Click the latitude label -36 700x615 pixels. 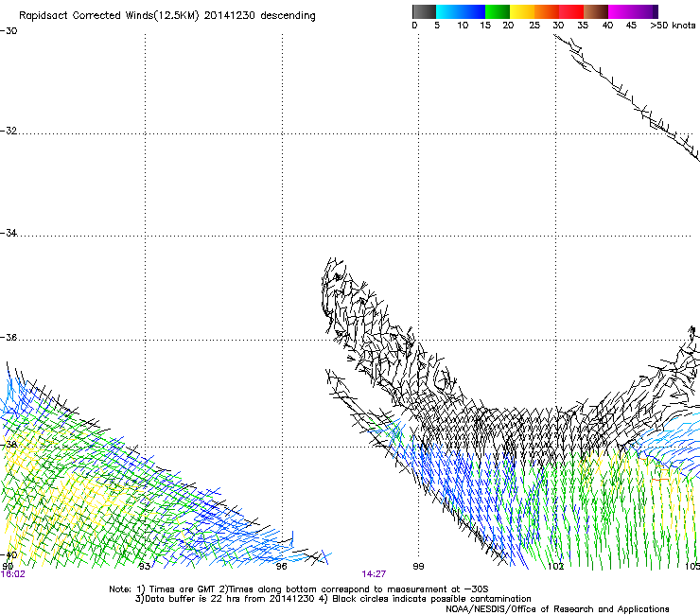tap(9, 337)
